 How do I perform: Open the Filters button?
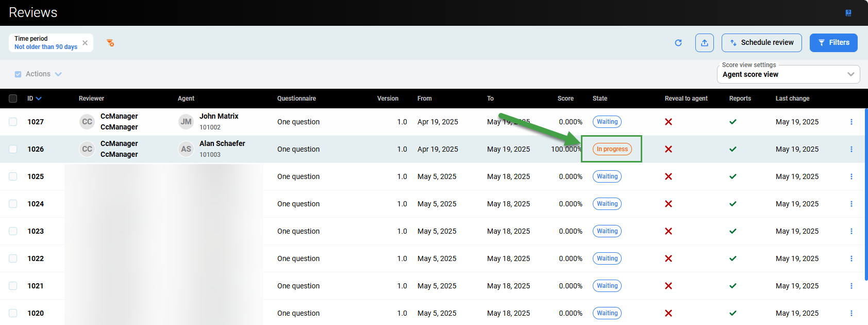click(833, 43)
